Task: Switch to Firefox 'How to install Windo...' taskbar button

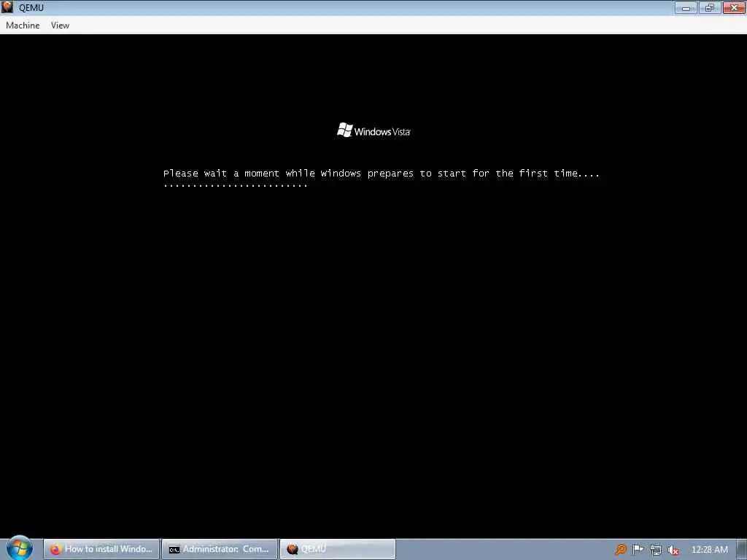Action: pos(101,549)
